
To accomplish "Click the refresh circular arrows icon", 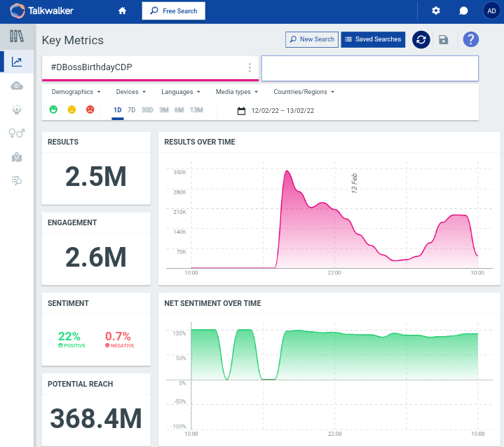I will [x=421, y=40].
